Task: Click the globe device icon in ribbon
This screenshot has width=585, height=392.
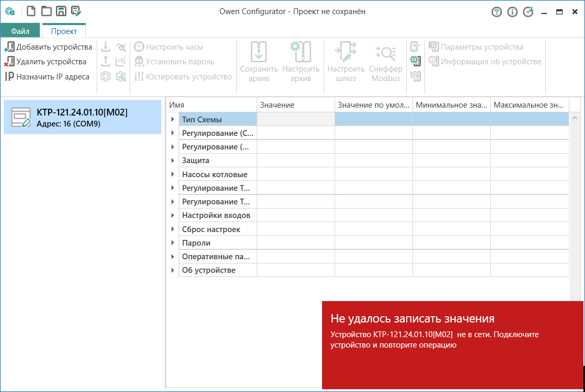Action: (x=416, y=61)
